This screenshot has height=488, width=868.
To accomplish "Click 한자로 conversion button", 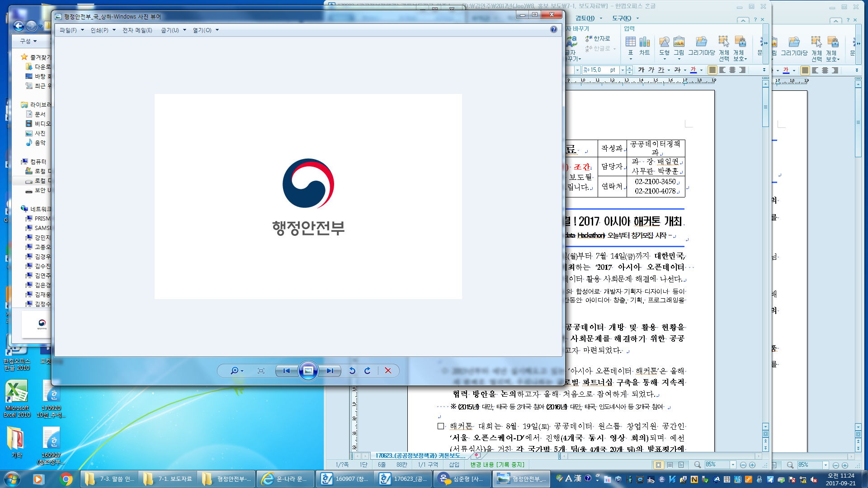I will [598, 38].
